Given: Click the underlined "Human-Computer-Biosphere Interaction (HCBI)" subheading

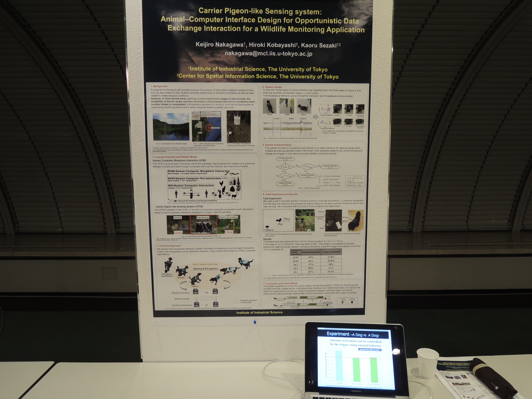Looking at the screenshot, I should point(179,160).
